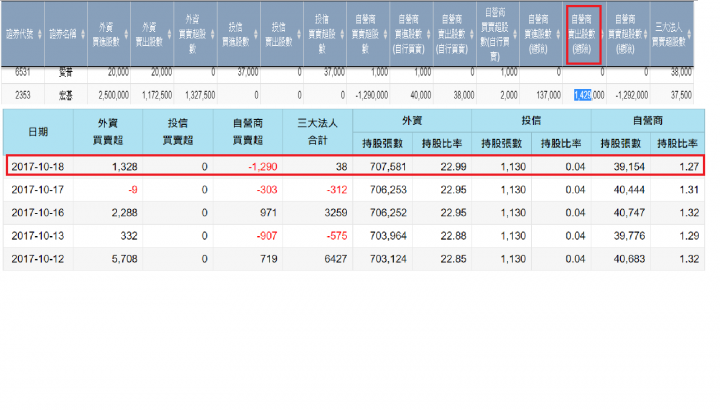
Task: Sort by 投信買賣超股數 column arrows
Action: pyautogui.click(x=342, y=34)
